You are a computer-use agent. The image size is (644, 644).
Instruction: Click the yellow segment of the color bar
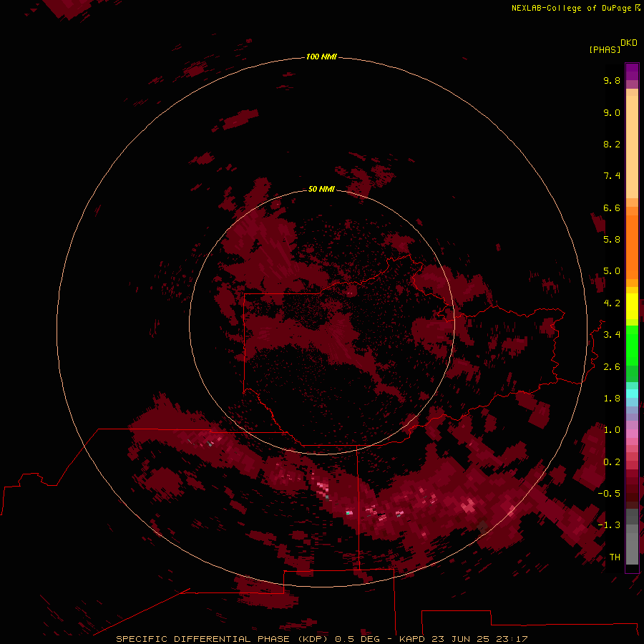[632, 306]
